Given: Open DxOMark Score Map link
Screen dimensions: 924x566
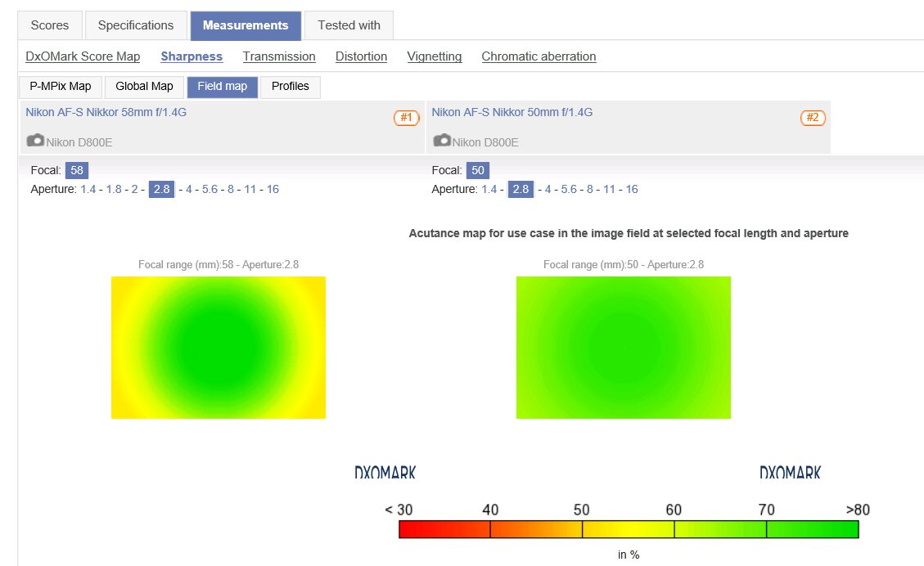Looking at the screenshot, I should point(83,56).
